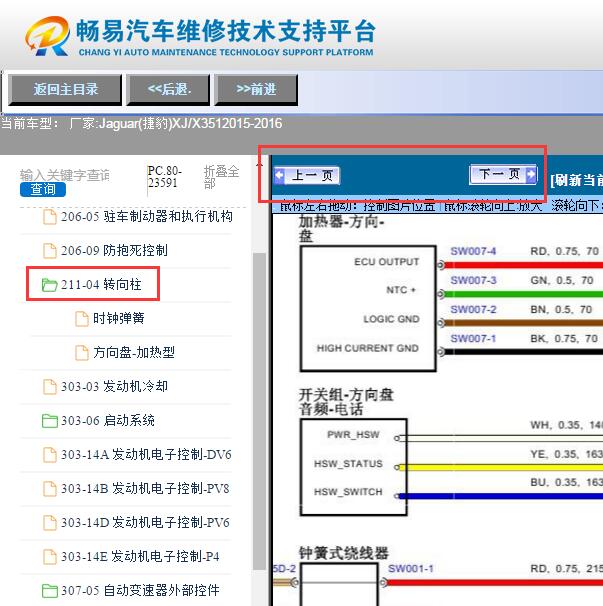Click the page icon beside 206-09

(49, 251)
